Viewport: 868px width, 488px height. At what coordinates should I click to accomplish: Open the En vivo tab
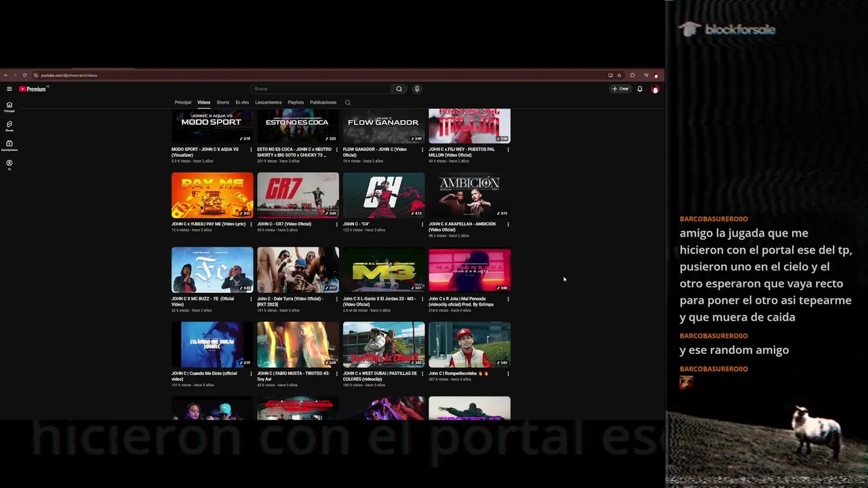point(242,102)
